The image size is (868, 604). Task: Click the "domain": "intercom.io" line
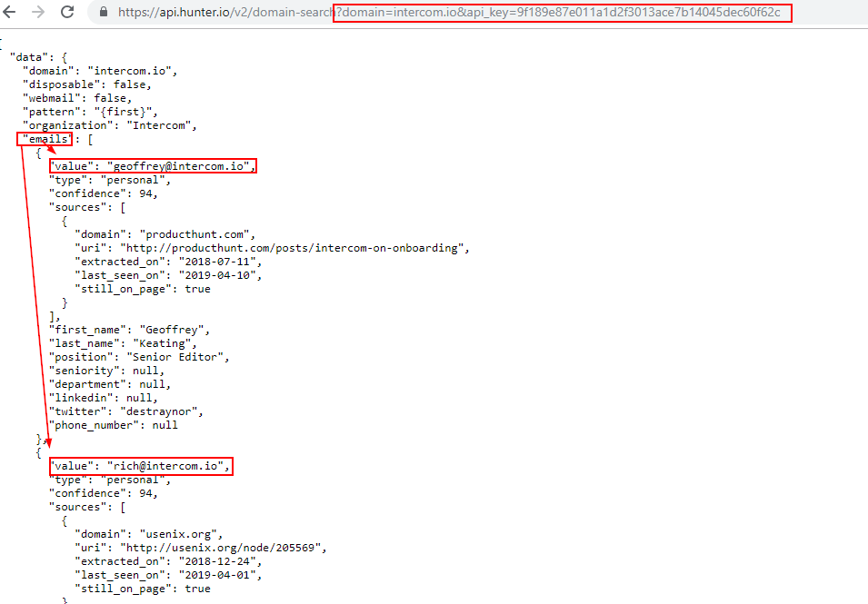(x=100, y=71)
